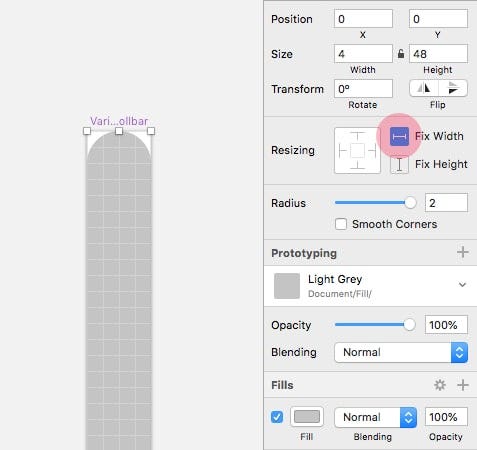Open the grey Fill color swatch
The image size is (477, 450).
tap(307, 417)
